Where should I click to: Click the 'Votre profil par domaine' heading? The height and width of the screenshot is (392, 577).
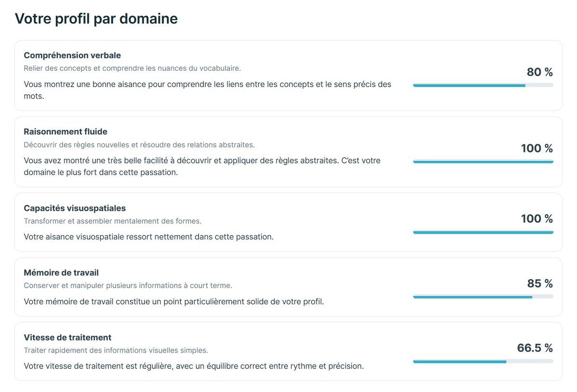click(96, 19)
